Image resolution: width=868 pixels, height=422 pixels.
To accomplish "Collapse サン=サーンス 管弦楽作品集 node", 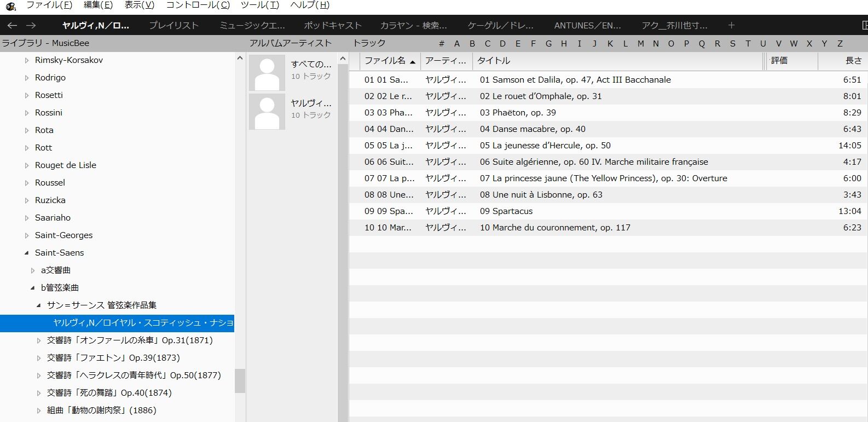I will 39,305.
